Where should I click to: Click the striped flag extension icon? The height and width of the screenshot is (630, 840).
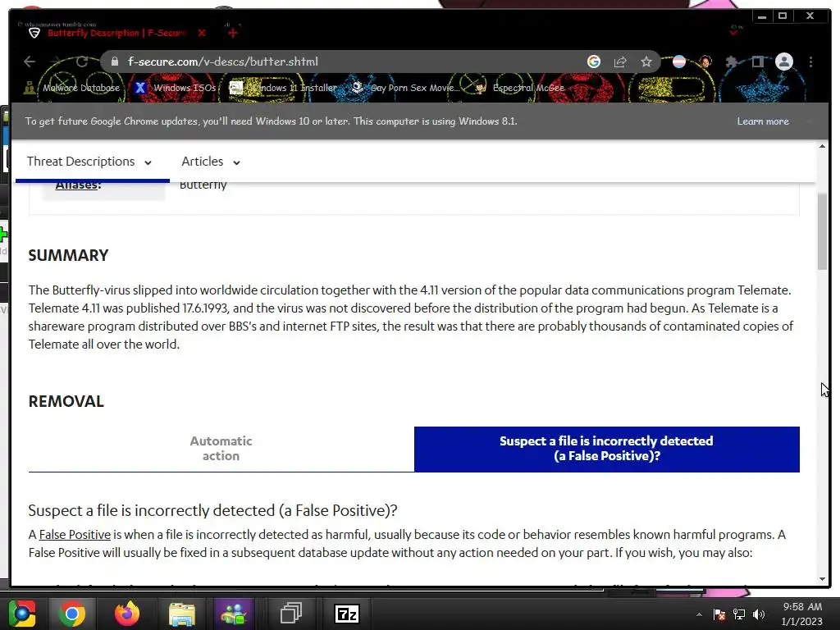pos(679,62)
